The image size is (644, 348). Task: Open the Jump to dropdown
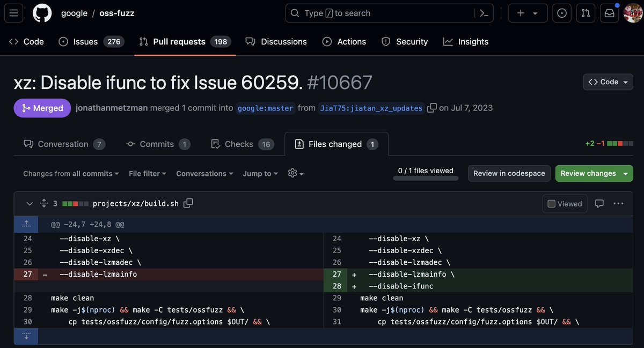[x=260, y=173]
